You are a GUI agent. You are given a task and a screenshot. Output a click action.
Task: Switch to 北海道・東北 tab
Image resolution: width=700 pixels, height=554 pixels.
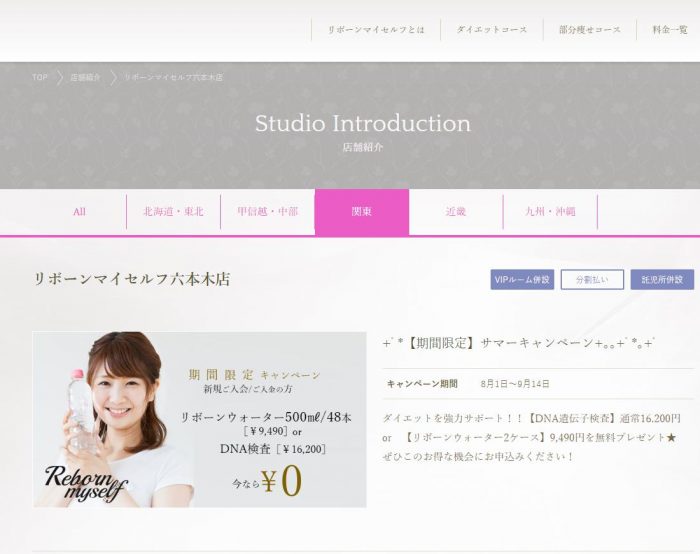[x=173, y=212]
